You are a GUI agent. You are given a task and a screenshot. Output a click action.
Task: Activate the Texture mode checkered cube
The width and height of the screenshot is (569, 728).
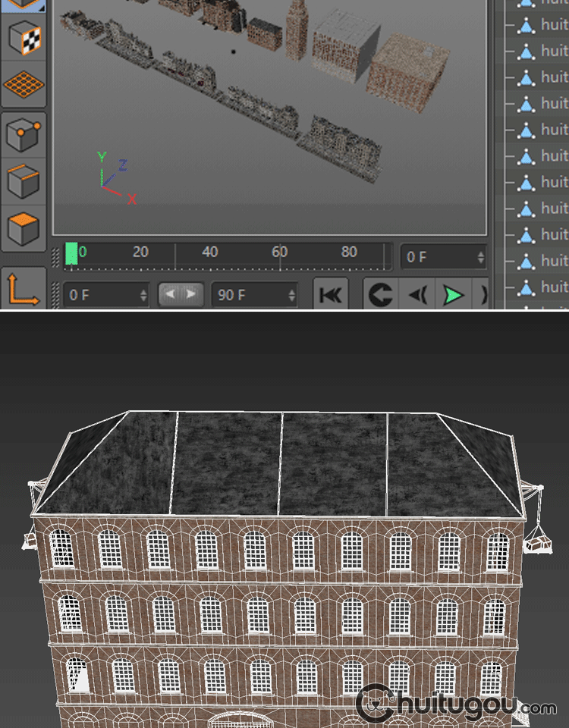(x=24, y=38)
